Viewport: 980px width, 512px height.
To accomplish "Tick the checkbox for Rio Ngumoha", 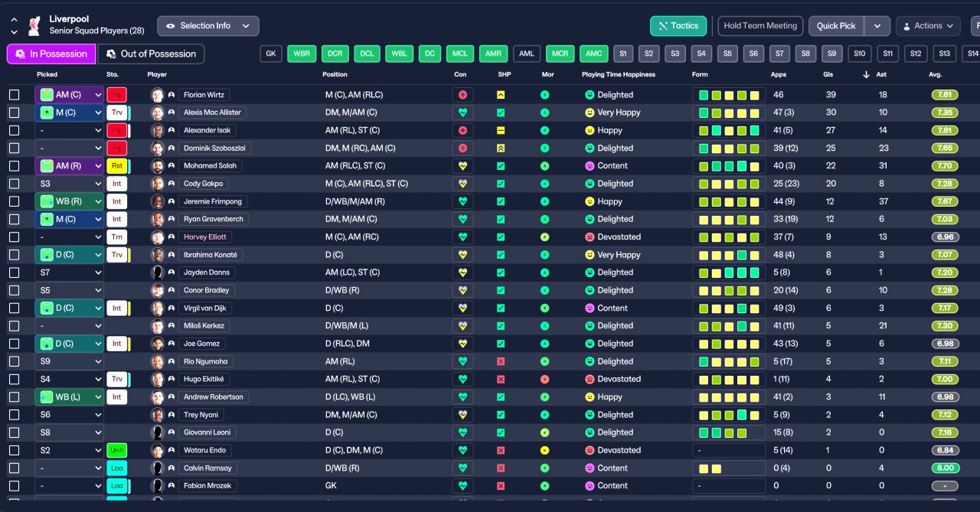I will click(x=14, y=361).
